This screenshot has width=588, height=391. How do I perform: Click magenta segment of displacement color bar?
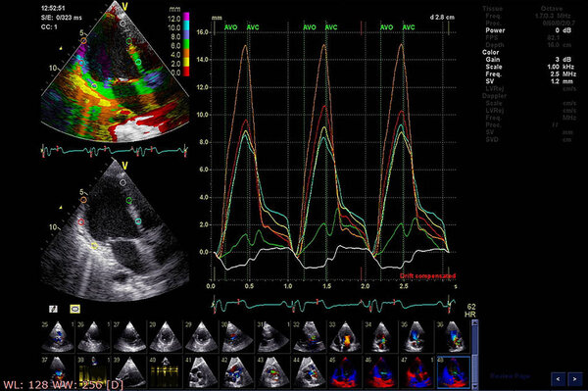pyautogui.click(x=186, y=17)
